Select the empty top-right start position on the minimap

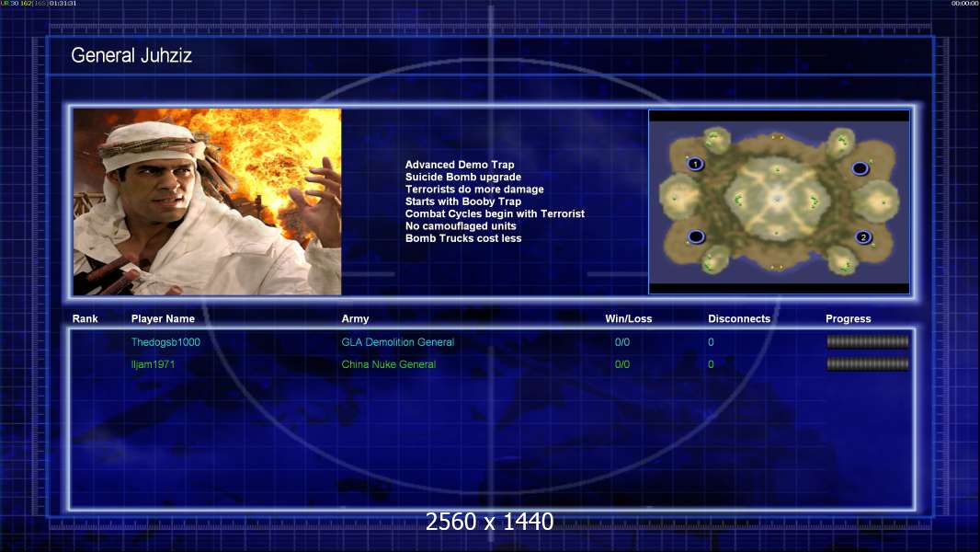[860, 168]
